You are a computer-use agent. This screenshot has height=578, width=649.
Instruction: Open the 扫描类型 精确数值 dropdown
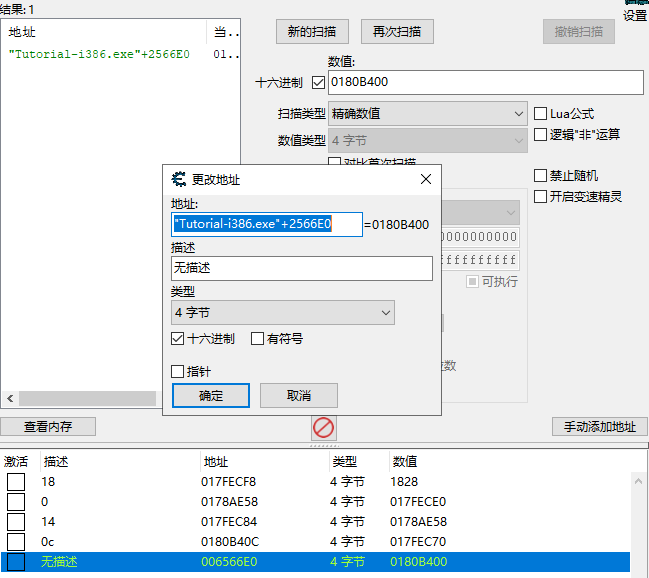coord(428,113)
